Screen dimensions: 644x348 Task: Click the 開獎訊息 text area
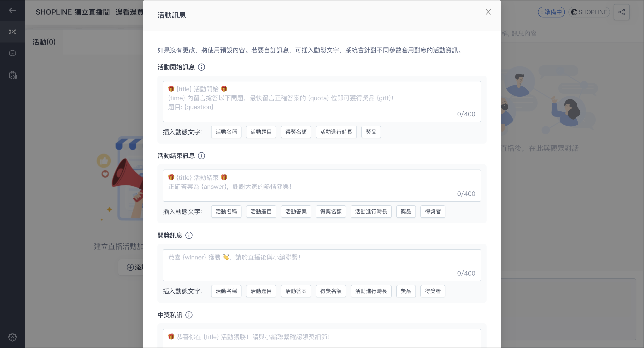(x=322, y=265)
